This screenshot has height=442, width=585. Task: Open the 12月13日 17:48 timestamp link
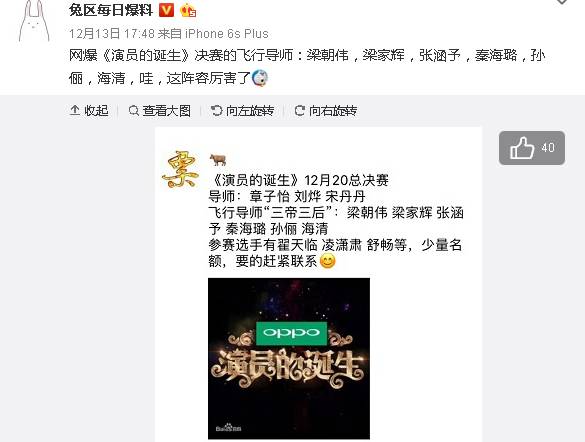pos(112,34)
